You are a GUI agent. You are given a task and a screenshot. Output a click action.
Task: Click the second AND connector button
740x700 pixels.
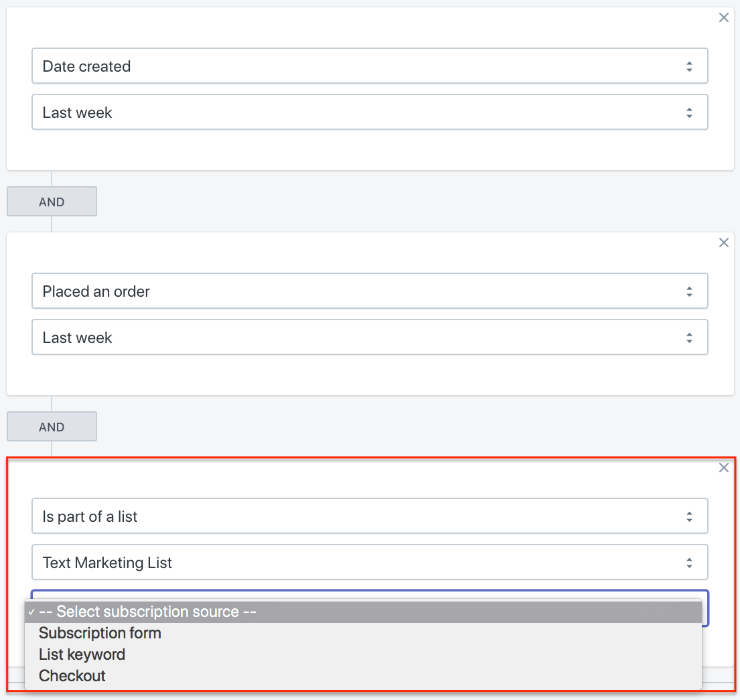52,427
